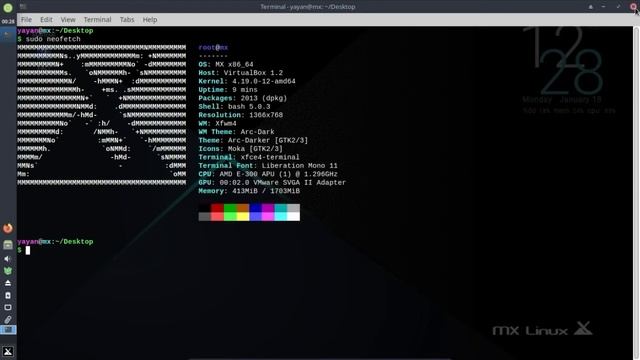This screenshot has height=360, width=640.
Task: Open the Tabs menu
Action: pyautogui.click(x=127, y=20)
